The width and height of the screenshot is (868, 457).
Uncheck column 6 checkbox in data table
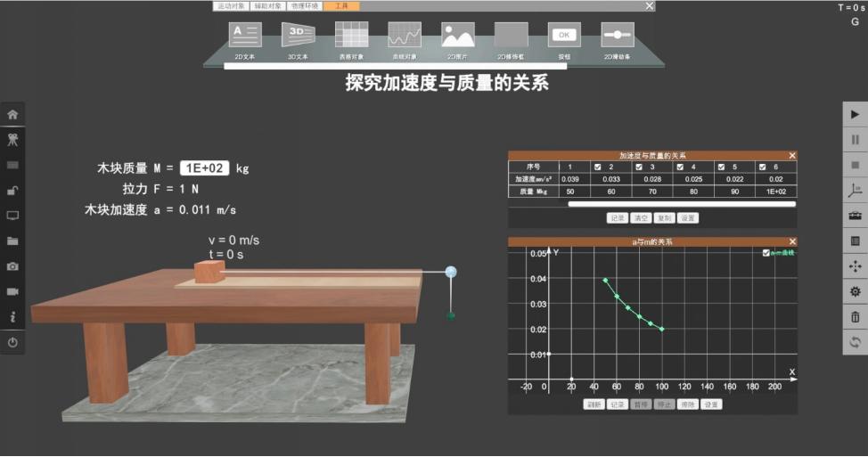click(x=762, y=167)
